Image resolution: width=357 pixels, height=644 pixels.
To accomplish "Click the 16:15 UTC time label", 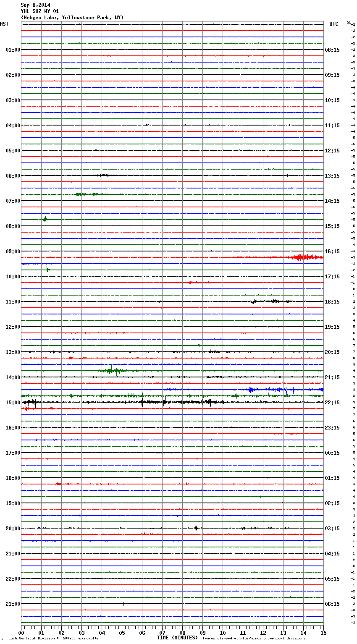I will click(332, 251).
